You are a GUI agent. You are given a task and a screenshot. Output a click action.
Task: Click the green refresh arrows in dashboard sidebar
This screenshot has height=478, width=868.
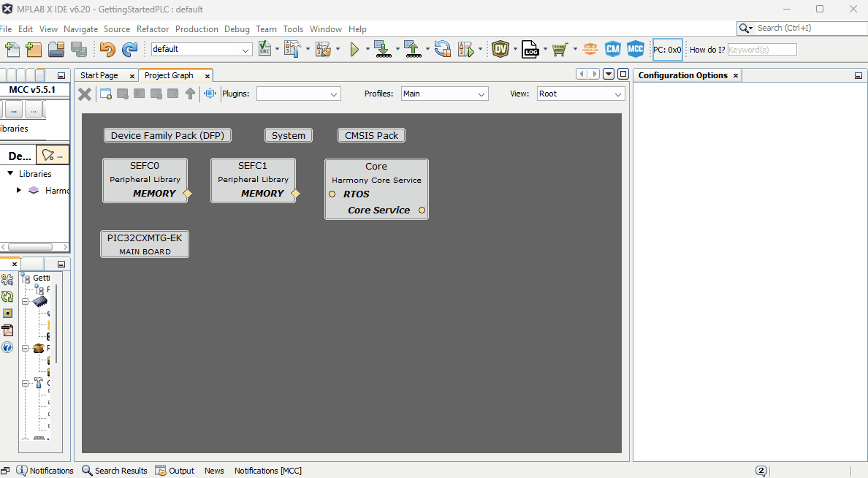tap(7, 296)
